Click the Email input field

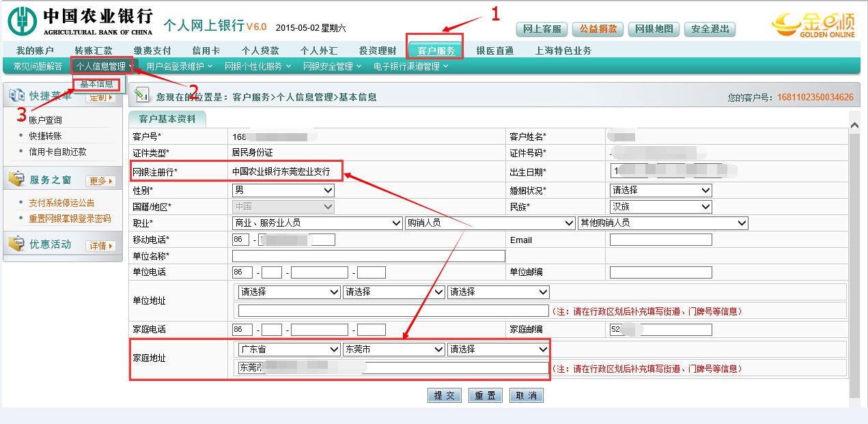coord(660,240)
